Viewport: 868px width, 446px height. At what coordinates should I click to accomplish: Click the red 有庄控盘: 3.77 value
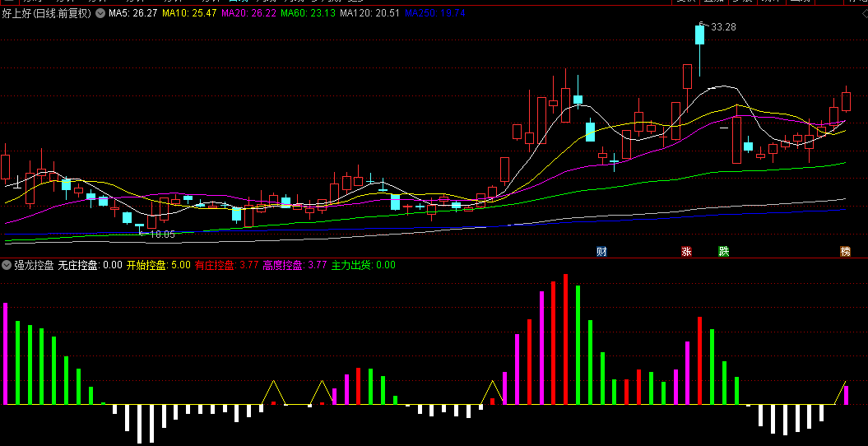226,265
